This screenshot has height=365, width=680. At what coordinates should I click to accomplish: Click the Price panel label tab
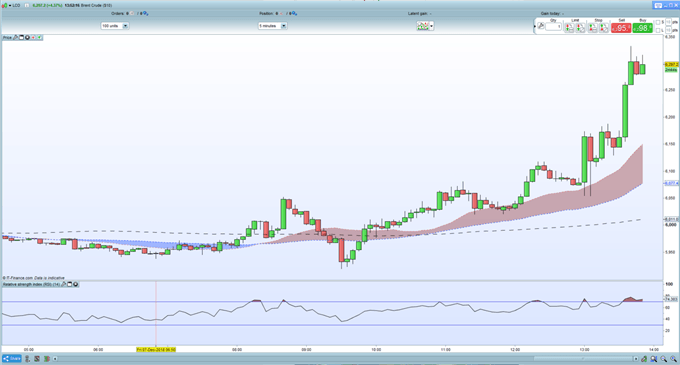(x=7, y=38)
